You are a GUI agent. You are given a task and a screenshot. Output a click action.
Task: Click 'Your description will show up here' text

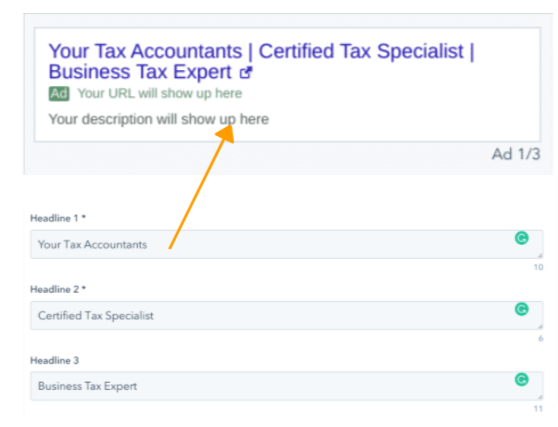(x=159, y=119)
